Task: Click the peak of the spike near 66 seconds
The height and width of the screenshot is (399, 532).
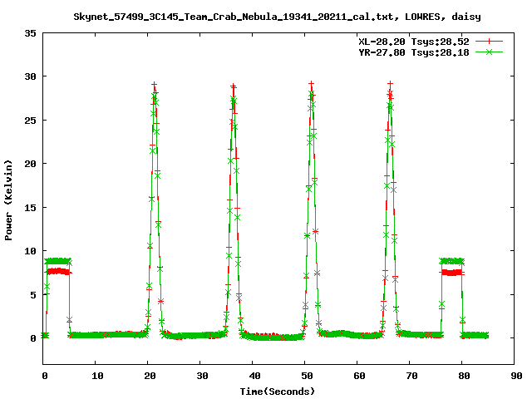Action: tap(391, 84)
